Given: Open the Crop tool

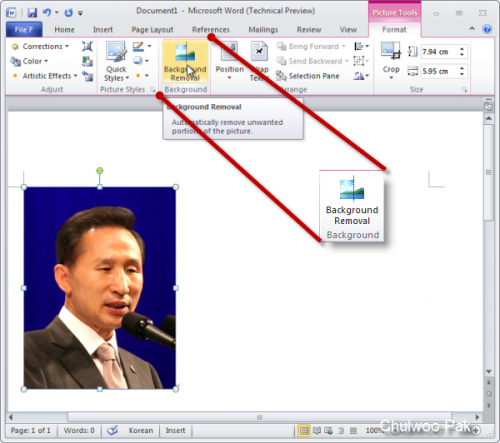Looking at the screenshot, I should pos(391,60).
